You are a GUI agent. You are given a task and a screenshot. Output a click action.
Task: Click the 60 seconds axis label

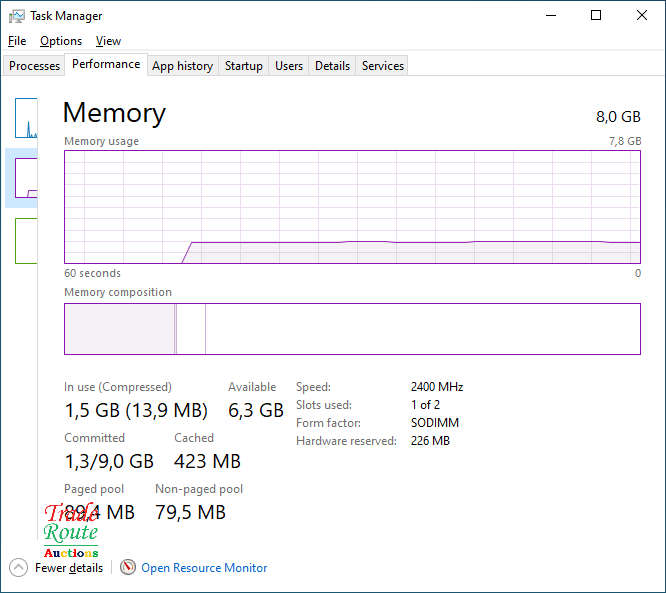coord(92,273)
